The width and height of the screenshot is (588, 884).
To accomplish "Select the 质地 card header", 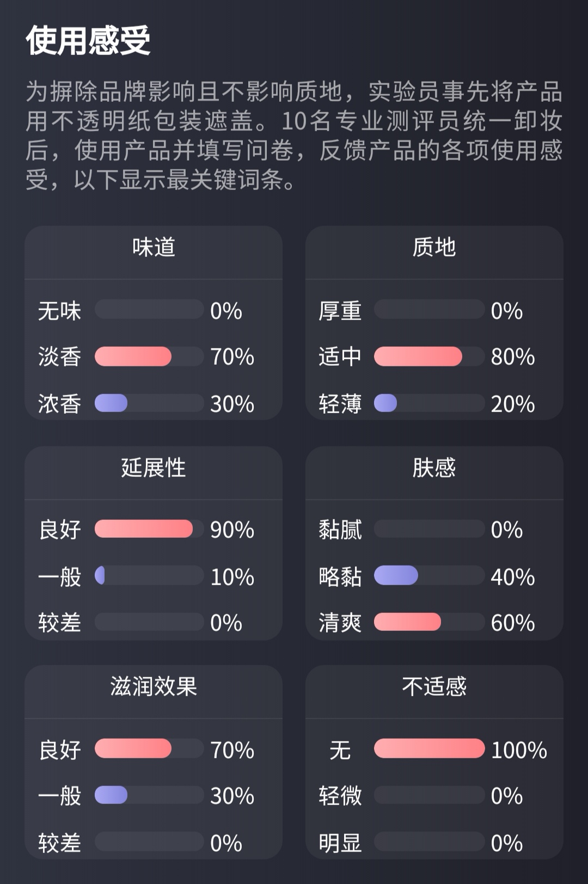I will (434, 248).
